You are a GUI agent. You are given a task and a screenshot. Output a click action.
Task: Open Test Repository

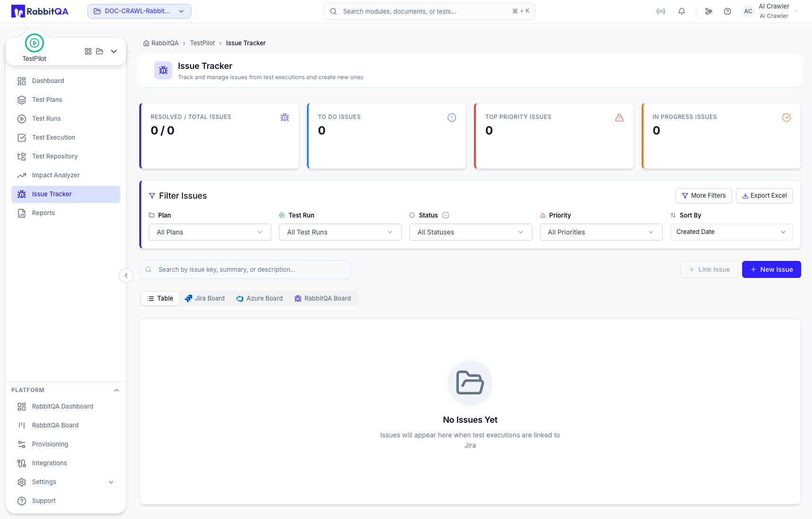(66, 156)
